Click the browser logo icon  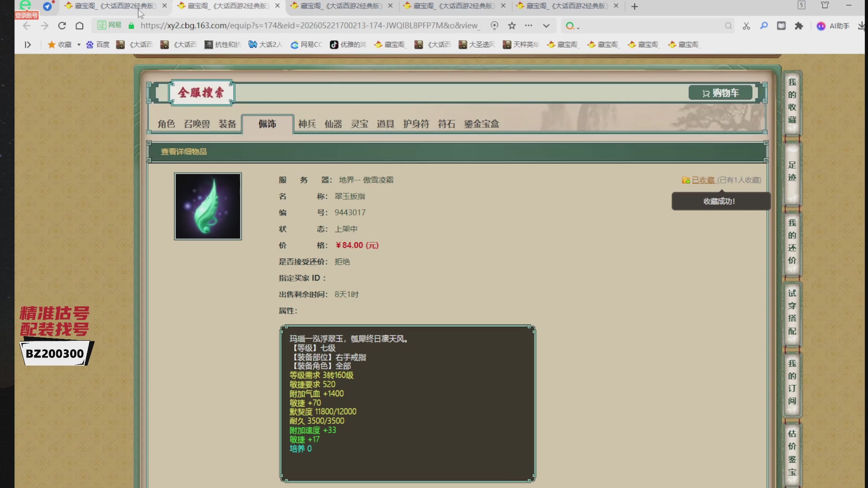tap(25, 5)
